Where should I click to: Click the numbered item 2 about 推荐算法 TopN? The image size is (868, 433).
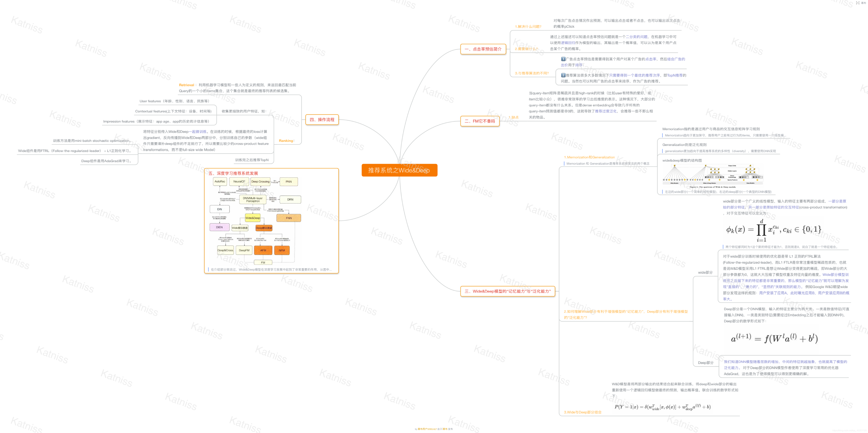623,78
